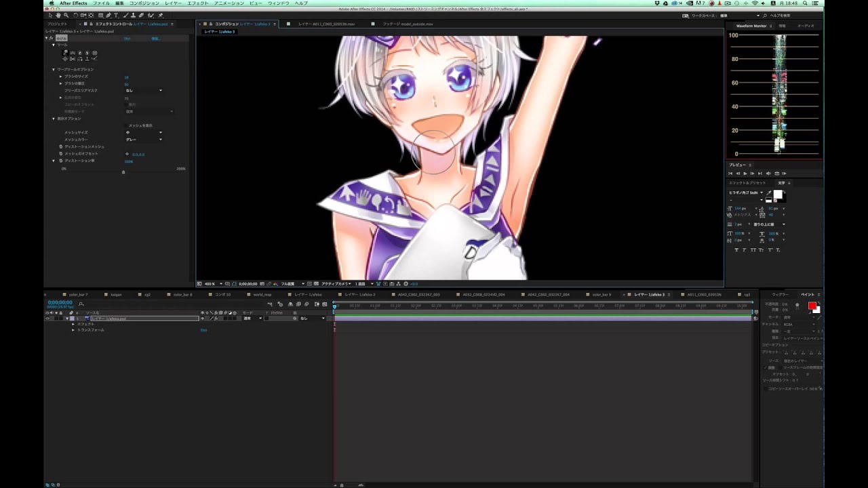Select the Zoom magnifier tool in toolbar

click(66, 16)
